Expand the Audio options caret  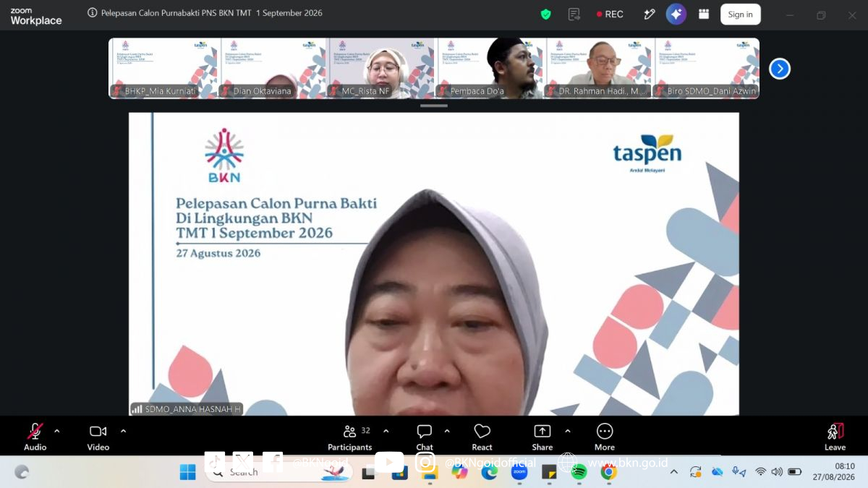pyautogui.click(x=57, y=431)
